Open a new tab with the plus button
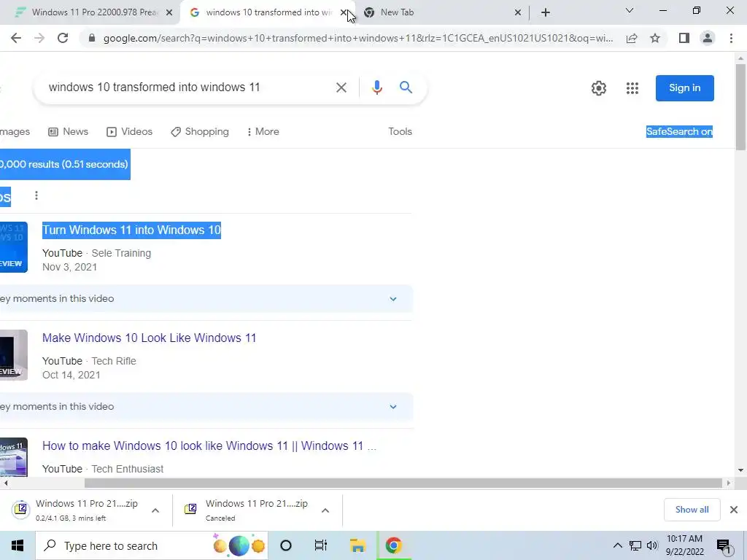747x560 pixels. pyautogui.click(x=546, y=12)
